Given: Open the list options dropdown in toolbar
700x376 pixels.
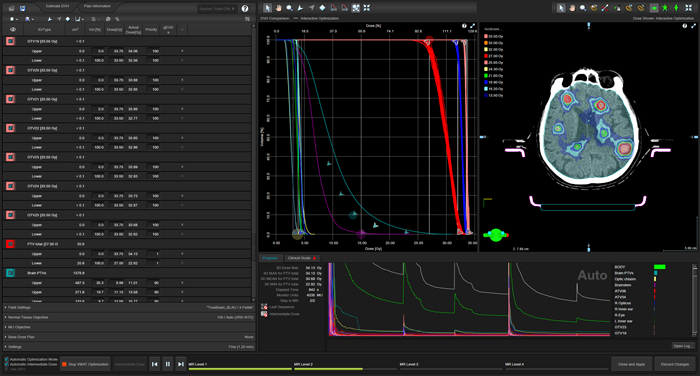Looking at the screenshot, I should (95, 19).
